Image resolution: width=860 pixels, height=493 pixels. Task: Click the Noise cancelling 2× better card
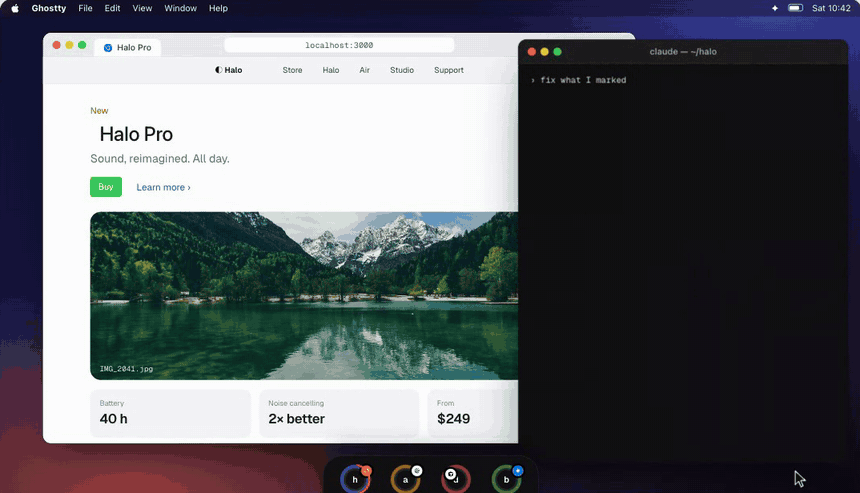pyautogui.click(x=339, y=413)
